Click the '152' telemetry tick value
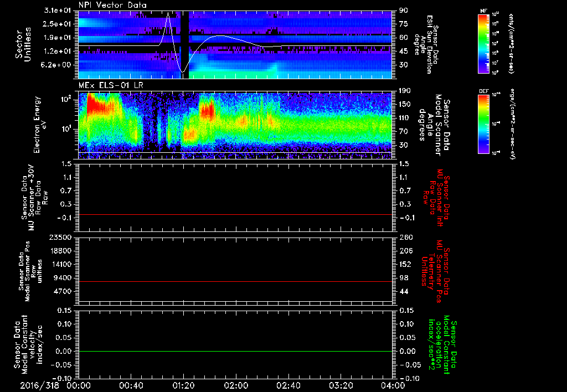The image size is (567, 392). (405, 264)
